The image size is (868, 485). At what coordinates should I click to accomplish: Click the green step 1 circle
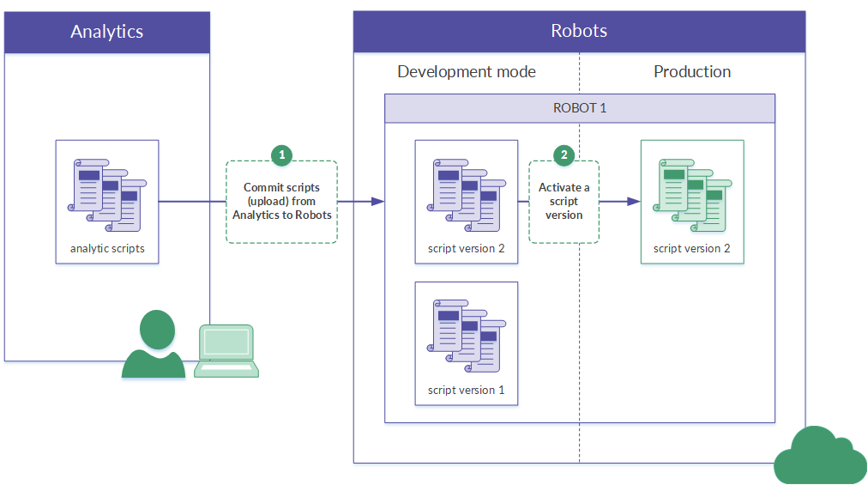coord(281,155)
